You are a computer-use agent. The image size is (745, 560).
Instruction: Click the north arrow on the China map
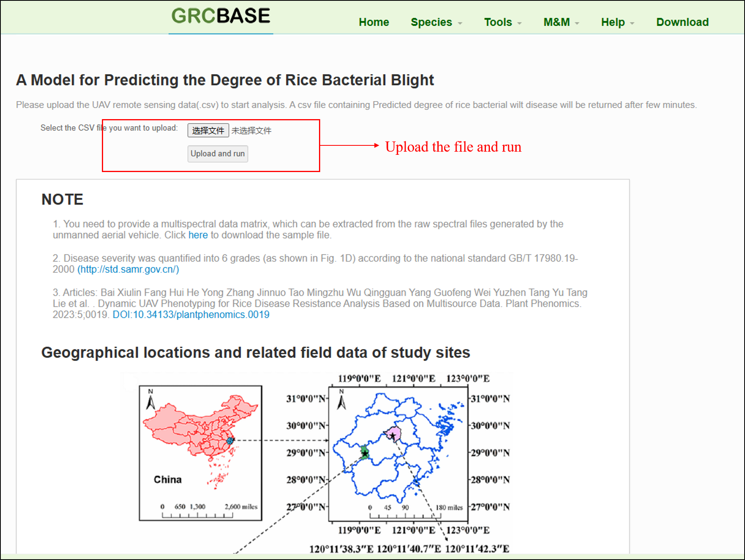[x=150, y=400]
